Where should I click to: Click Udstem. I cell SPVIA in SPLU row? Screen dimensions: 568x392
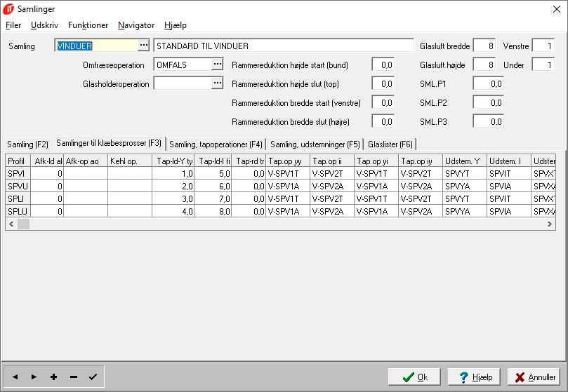coord(509,211)
